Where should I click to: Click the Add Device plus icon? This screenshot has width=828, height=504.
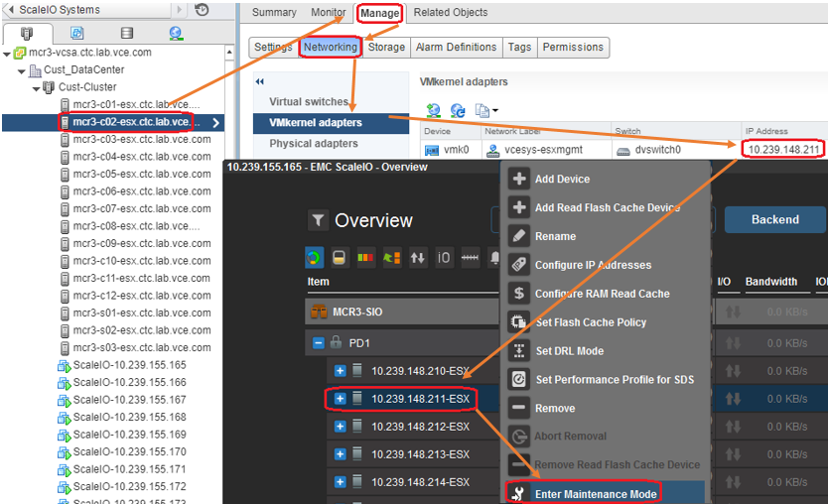[x=519, y=179]
